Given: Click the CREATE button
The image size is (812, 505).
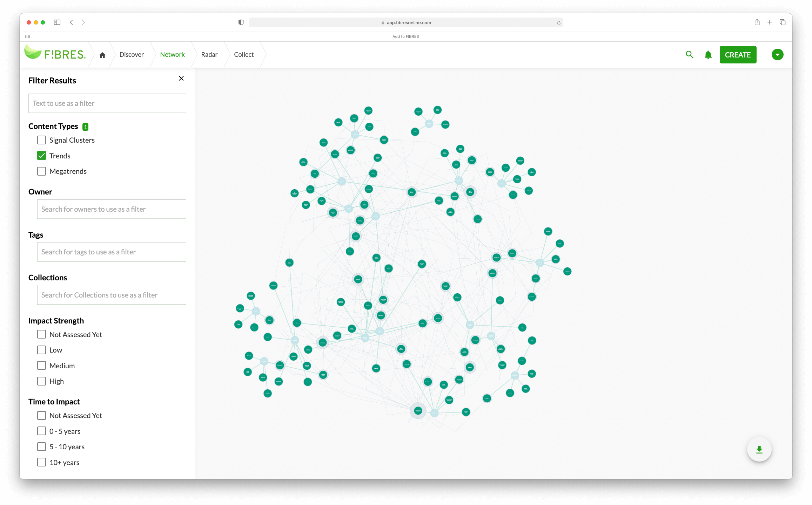Looking at the screenshot, I should (x=738, y=55).
